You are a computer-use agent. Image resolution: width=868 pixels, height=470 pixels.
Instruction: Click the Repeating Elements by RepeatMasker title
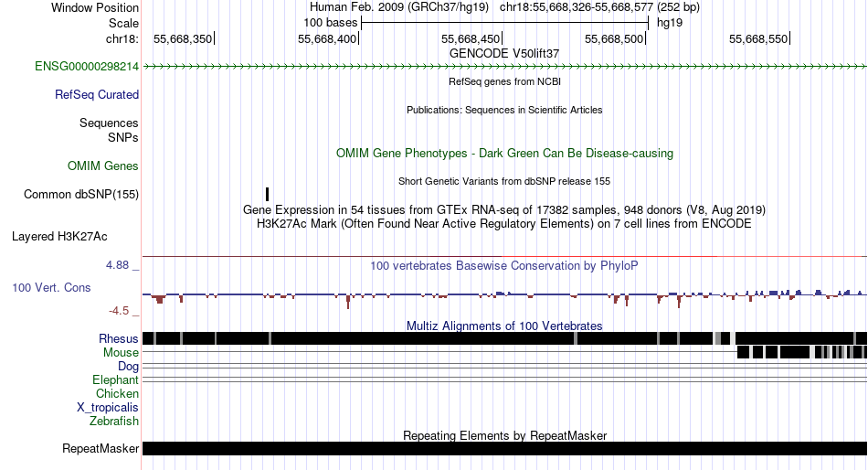coord(504,435)
